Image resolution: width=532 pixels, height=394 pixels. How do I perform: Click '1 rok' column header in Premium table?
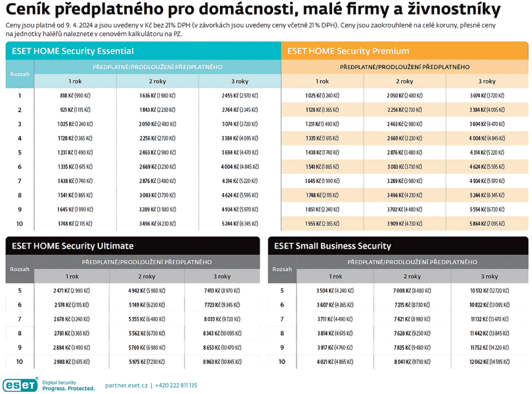pos(322,81)
